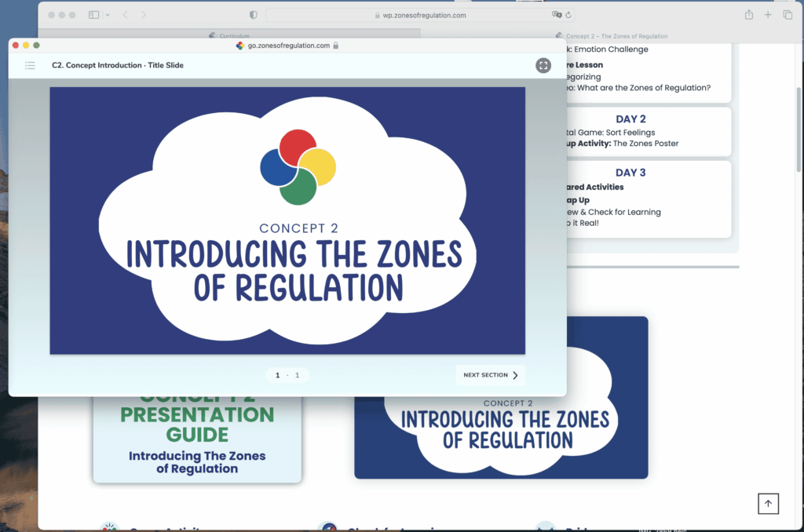Reload the background Safari page
Screen dimensions: 804x532
[568, 15]
